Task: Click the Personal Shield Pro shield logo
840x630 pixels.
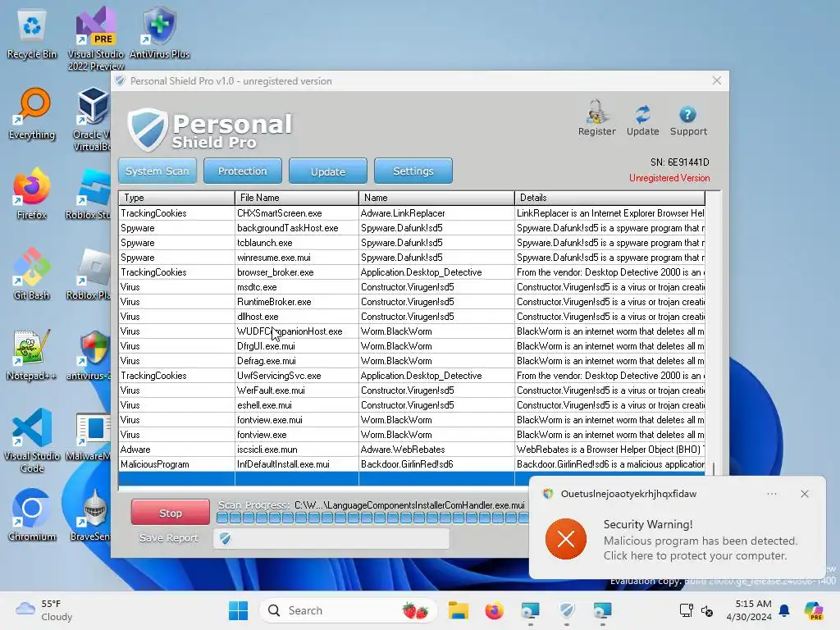Action: (x=148, y=129)
